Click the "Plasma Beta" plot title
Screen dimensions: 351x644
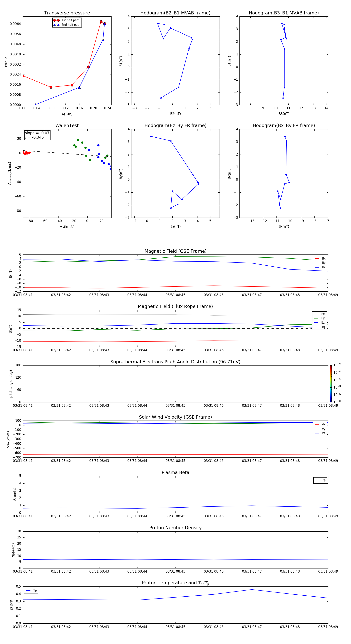coord(175,472)
